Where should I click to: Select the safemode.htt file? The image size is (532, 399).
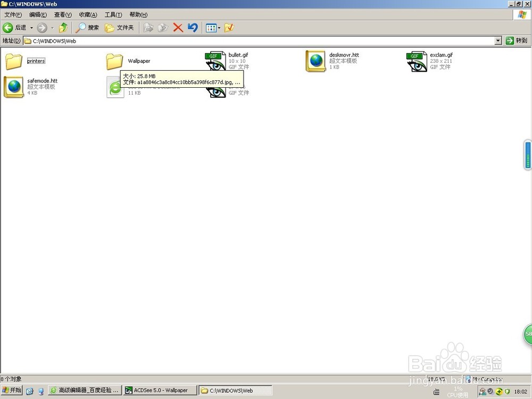pos(30,87)
